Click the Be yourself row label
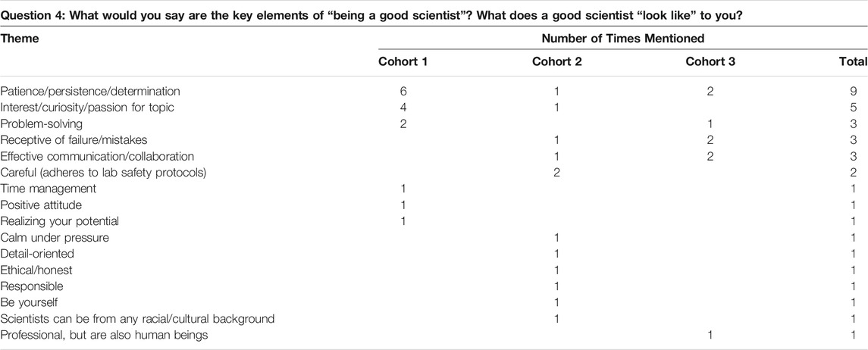Viewport: 868px width, 350px height. pyautogui.click(x=30, y=303)
